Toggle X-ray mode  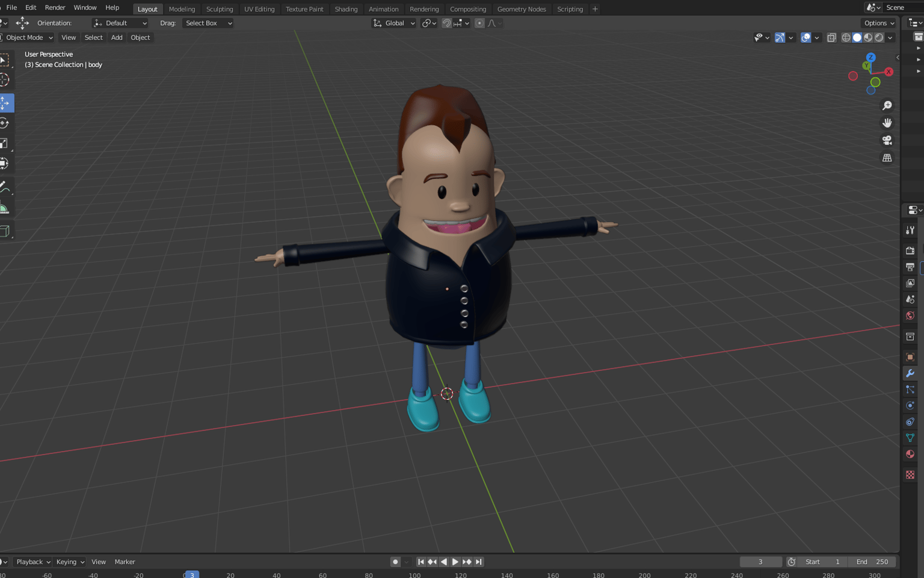click(x=831, y=37)
